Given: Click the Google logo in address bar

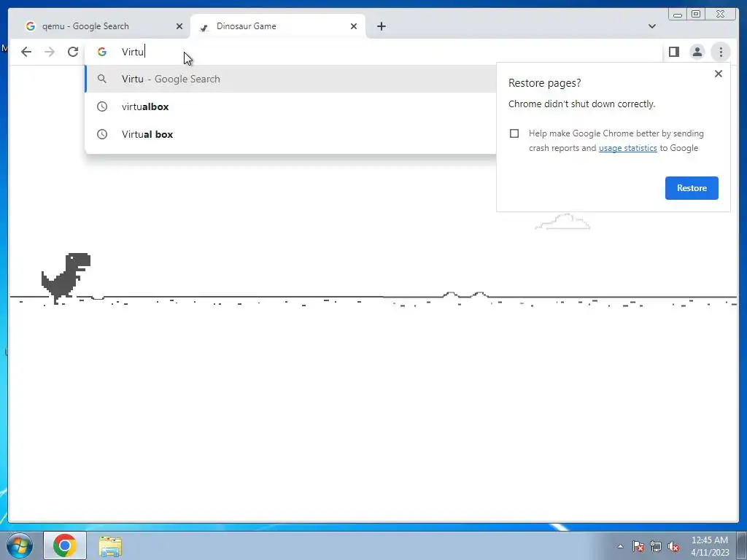Looking at the screenshot, I should tap(102, 52).
